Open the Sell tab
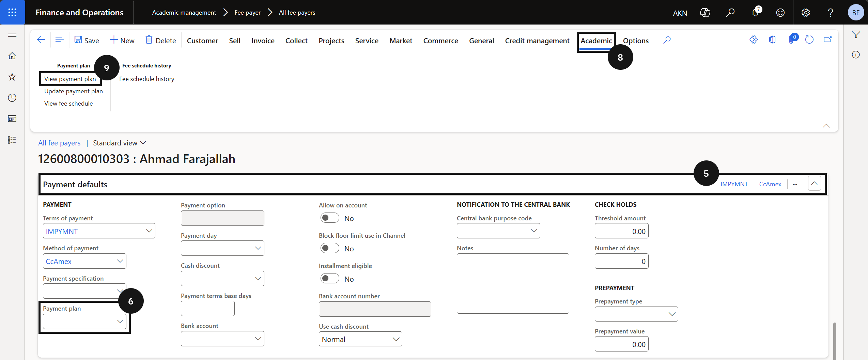This screenshot has width=868, height=360. [x=235, y=41]
